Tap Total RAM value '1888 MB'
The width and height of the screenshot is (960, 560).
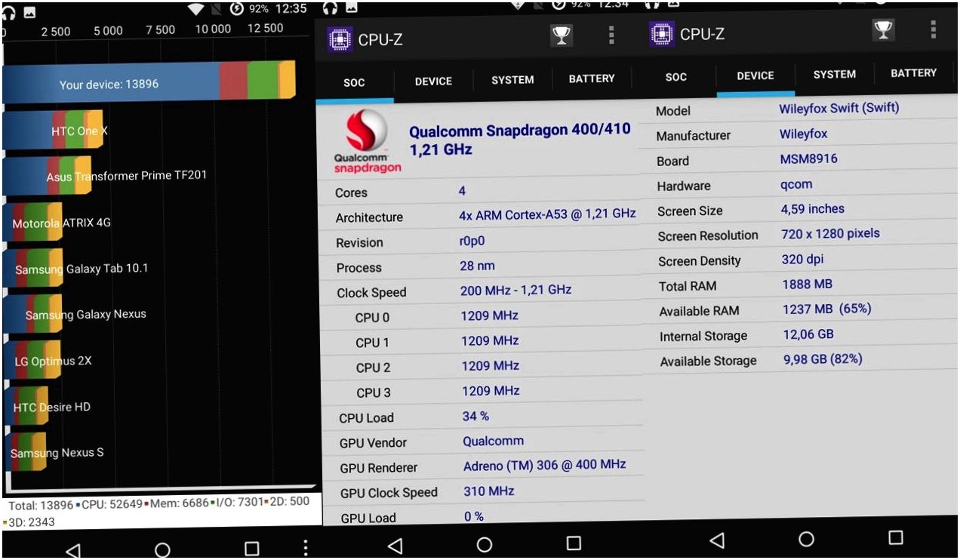[x=807, y=284]
